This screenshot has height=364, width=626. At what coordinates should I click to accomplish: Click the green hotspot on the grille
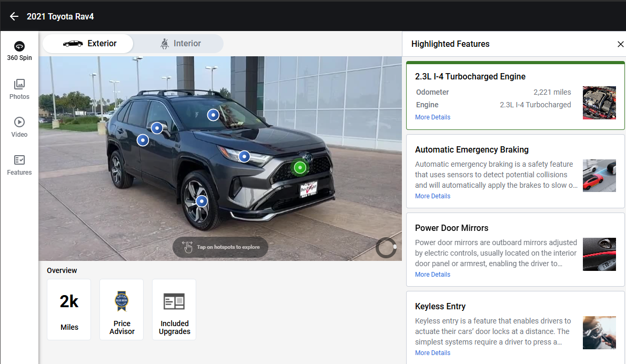coord(299,167)
